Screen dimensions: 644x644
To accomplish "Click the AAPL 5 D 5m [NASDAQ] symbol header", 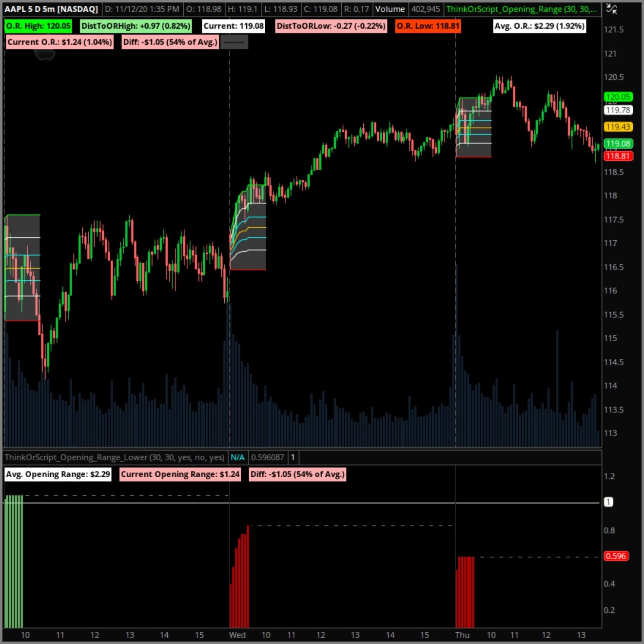I will pyautogui.click(x=51, y=9).
